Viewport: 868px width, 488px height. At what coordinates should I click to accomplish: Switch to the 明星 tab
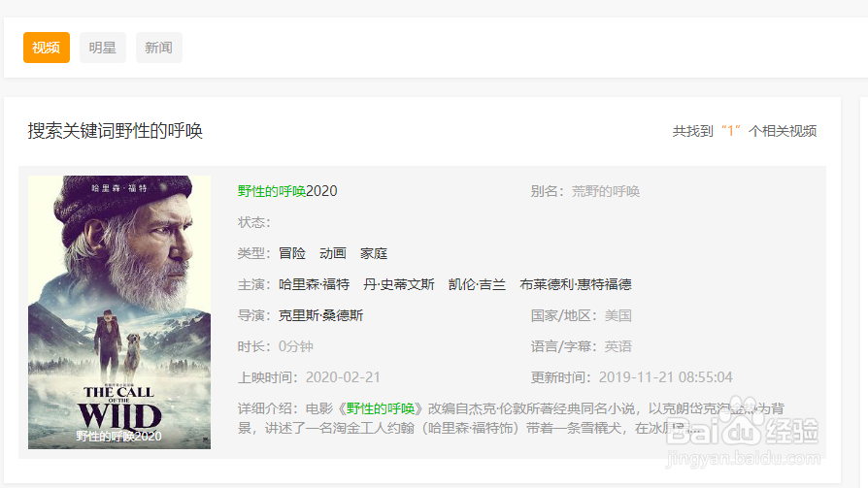click(103, 48)
